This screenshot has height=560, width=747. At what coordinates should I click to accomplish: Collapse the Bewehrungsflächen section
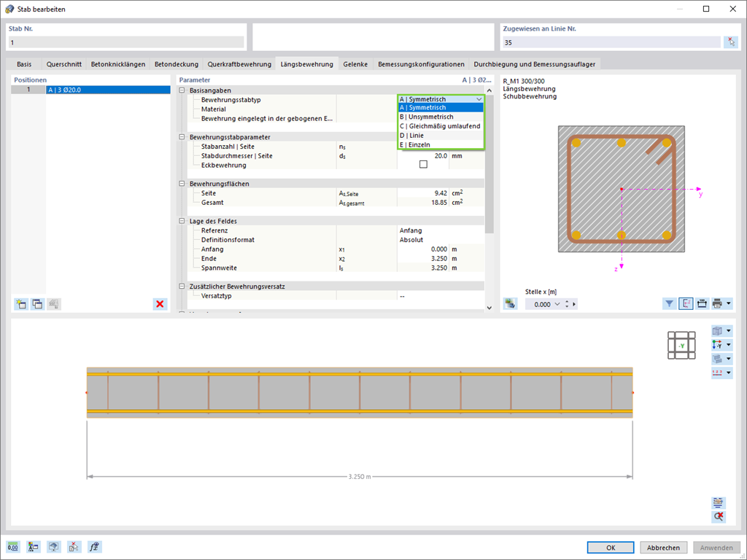182,183
